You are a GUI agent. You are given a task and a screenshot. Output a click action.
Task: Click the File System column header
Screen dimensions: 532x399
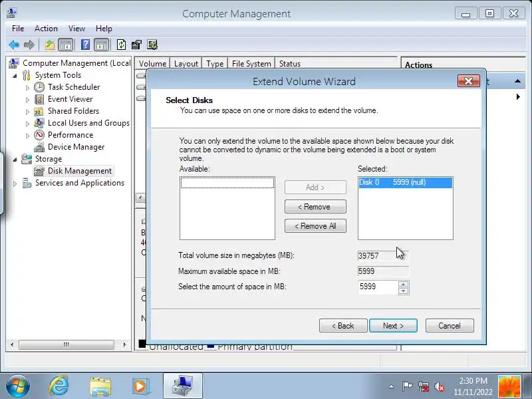pyautogui.click(x=251, y=63)
